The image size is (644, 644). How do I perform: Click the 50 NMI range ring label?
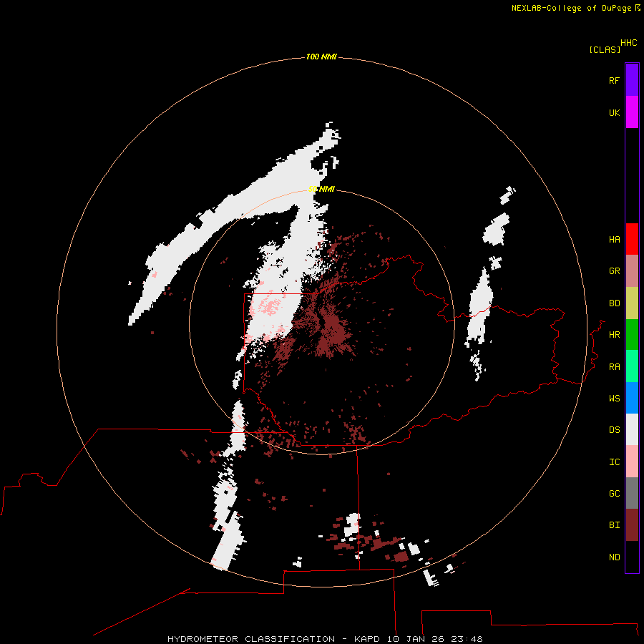[321, 189]
